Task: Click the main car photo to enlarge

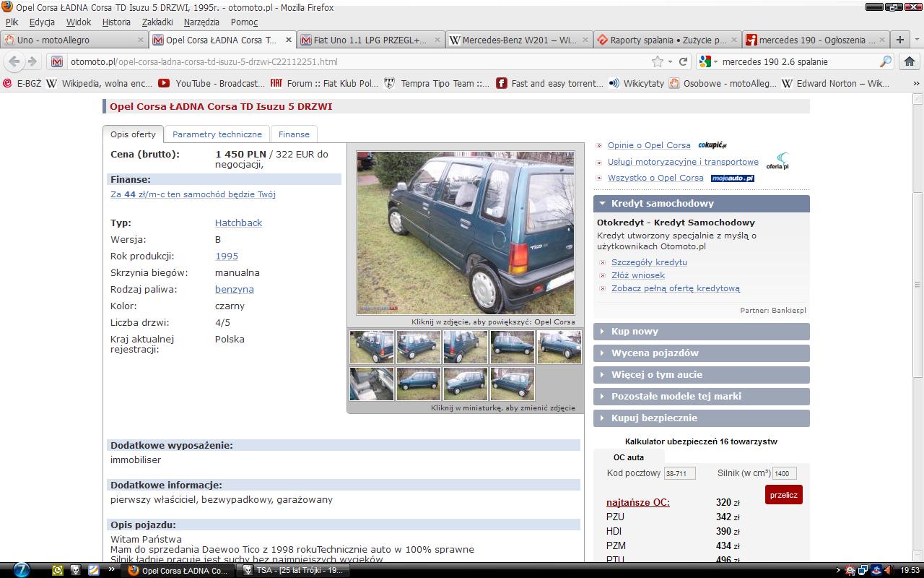Action: click(466, 233)
